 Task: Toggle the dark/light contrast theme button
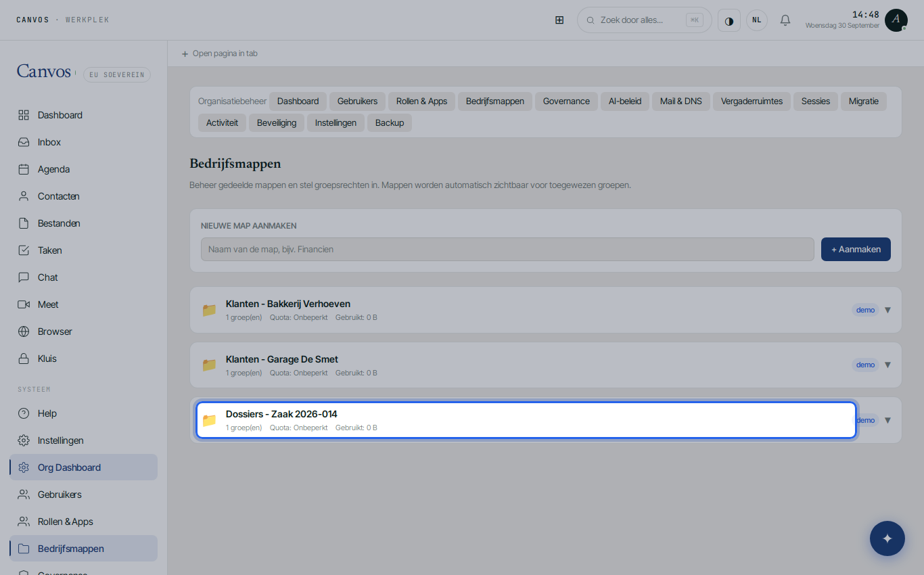(729, 20)
